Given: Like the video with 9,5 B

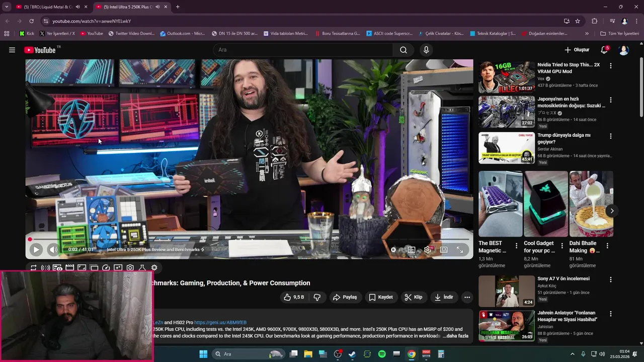Looking at the screenshot, I should pyautogui.click(x=294, y=297).
